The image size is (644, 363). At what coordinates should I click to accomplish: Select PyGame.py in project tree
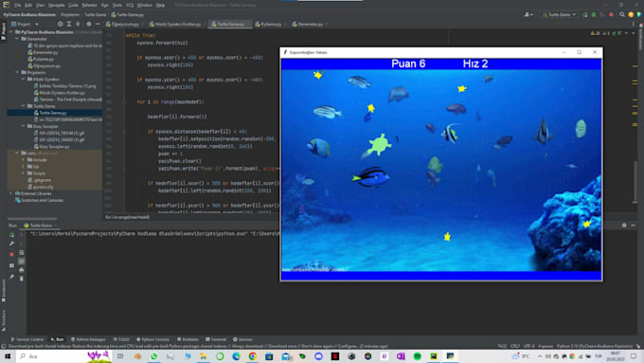click(x=41, y=59)
